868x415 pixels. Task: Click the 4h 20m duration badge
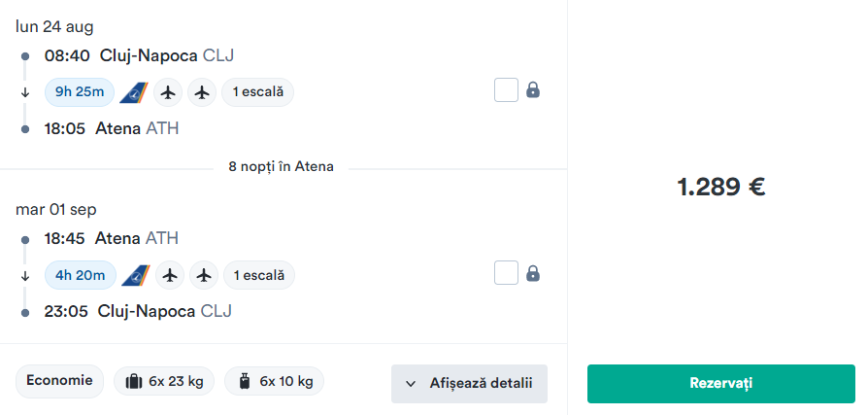click(81, 275)
